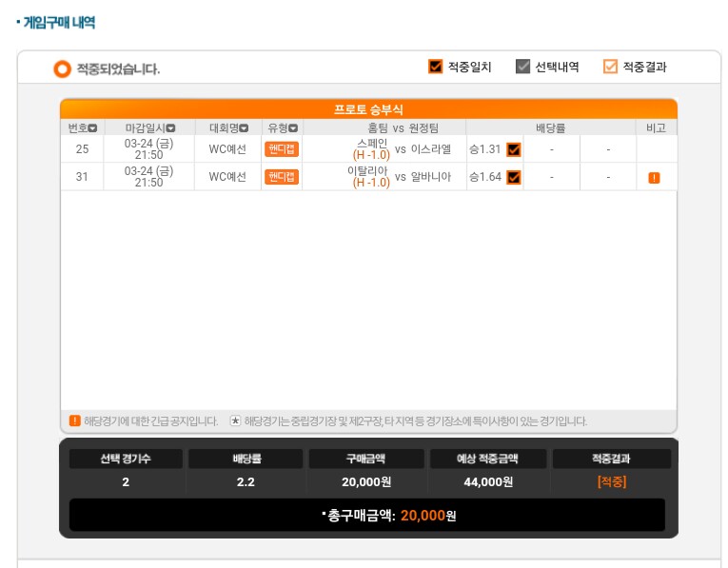The width and height of the screenshot is (728, 568).
Task: Click the 선택 경기수 summary header
Action: coord(126,459)
